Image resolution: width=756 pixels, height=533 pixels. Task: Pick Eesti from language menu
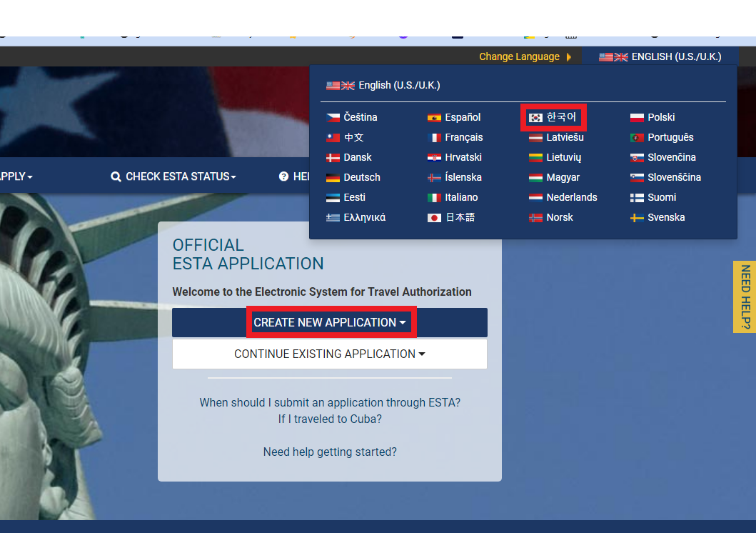346,197
